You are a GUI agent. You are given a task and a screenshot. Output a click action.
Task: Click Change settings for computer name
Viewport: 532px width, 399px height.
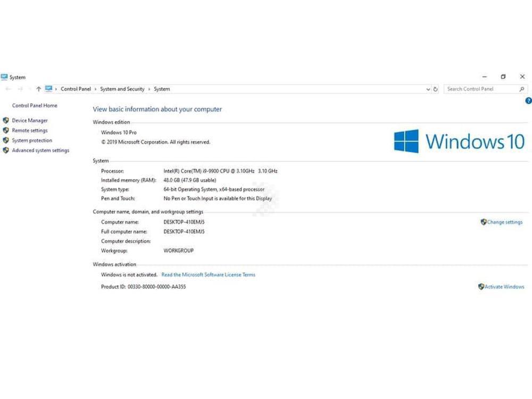[x=504, y=222]
